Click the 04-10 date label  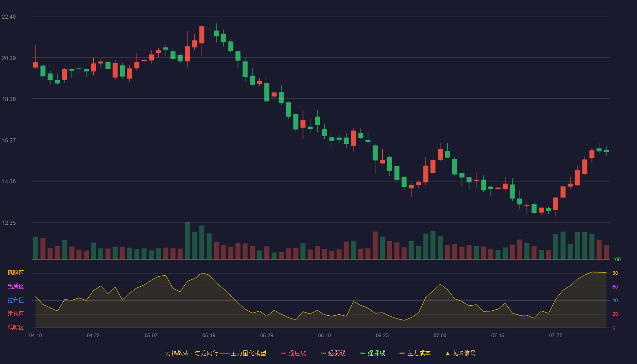click(35, 335)
